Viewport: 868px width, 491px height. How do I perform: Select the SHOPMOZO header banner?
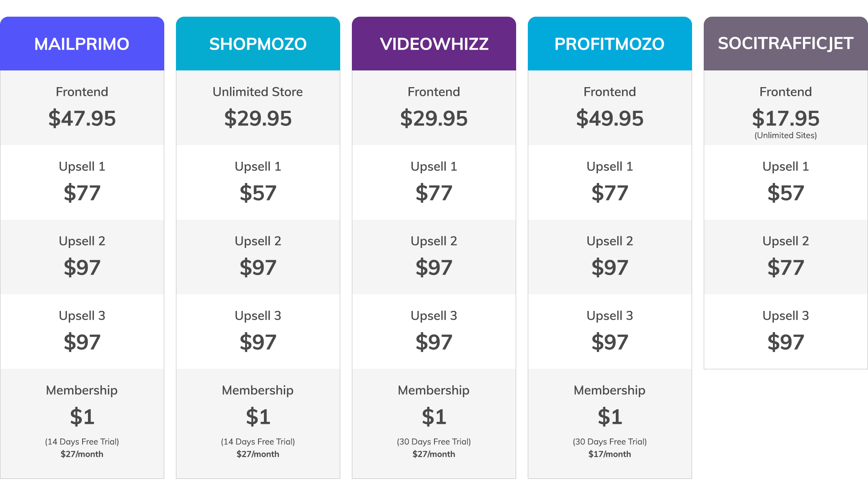tap(258, 44)
